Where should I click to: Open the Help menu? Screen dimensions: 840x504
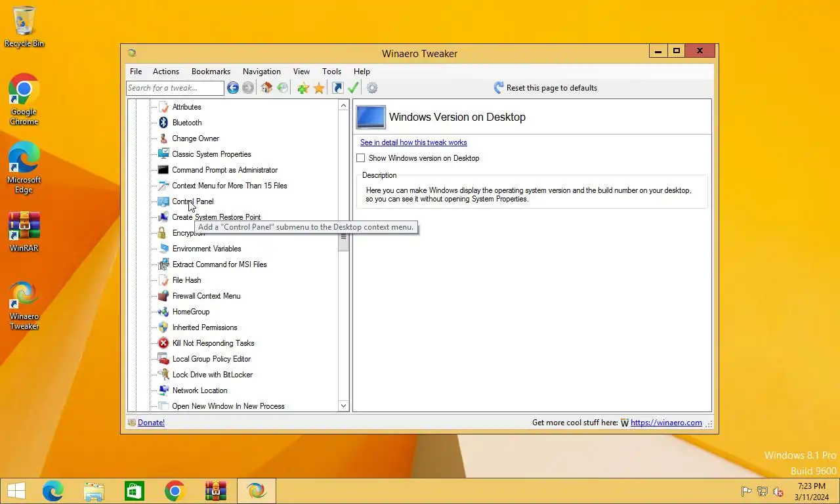click(362, 72)
